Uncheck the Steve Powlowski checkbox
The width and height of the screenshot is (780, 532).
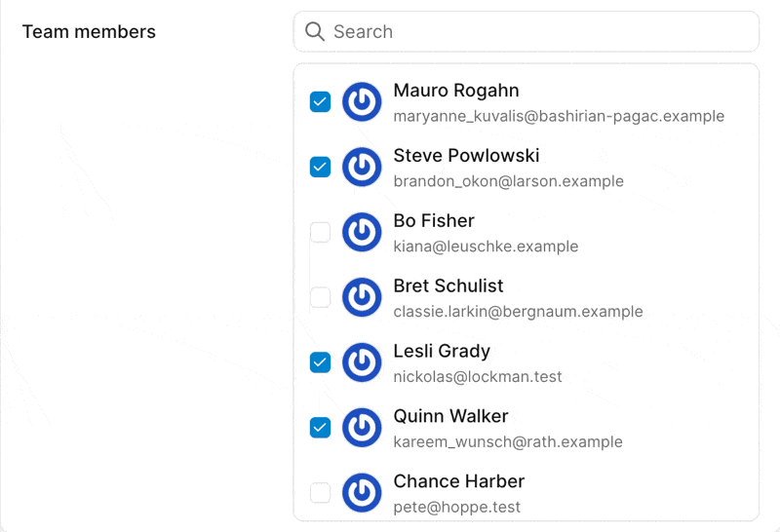coord(321,167)
